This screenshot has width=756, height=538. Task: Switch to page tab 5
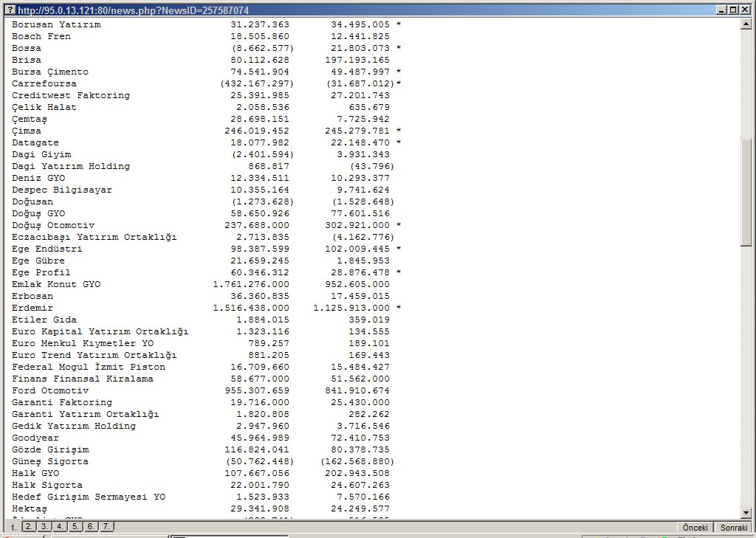(75, 526)
